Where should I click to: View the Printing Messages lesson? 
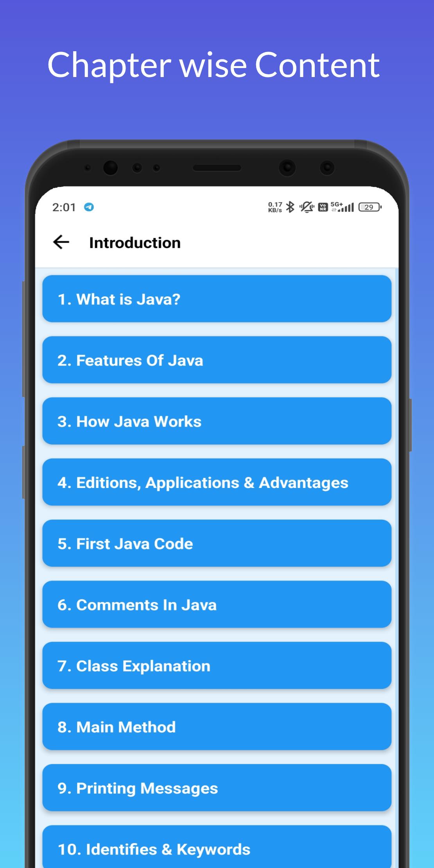(217, 788)
